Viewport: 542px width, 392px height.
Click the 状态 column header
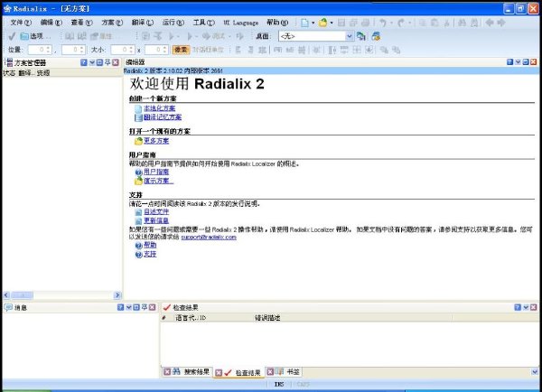(9, 73)
